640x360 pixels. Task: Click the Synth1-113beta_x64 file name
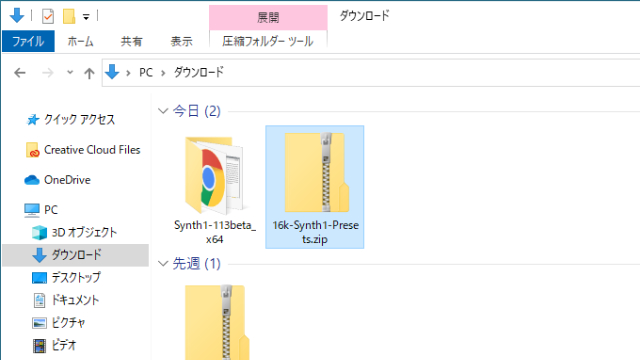click(215, 232)
